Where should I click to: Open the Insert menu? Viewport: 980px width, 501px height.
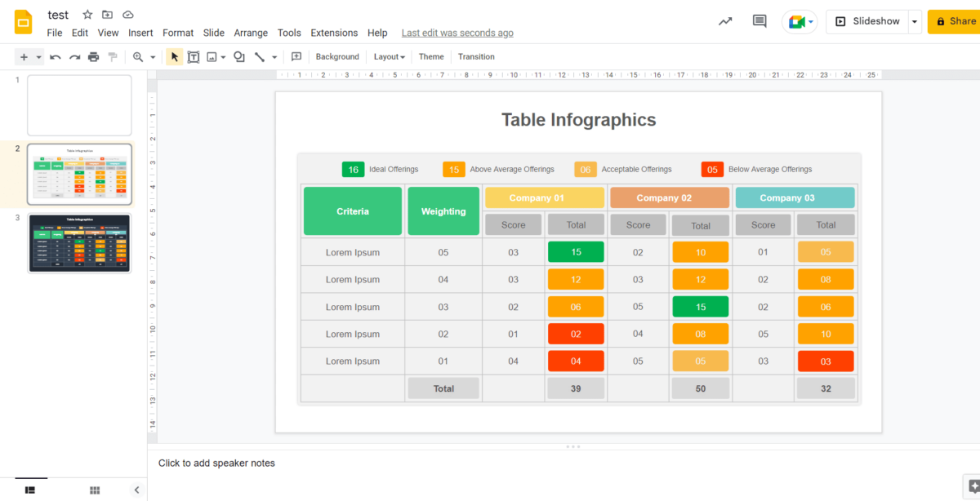tap(140, 33)
